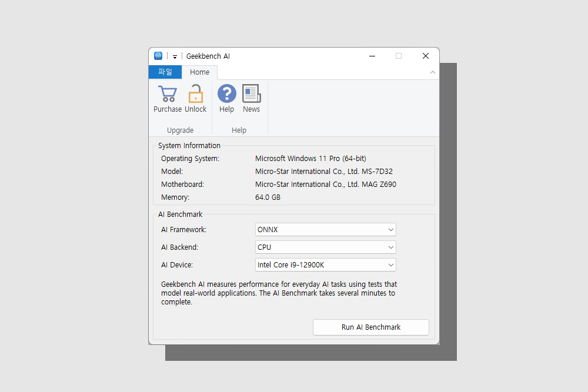Image resolution: width=588 pixels, height=392 pixels.
Task: Click the AI Device: label
Action: 177,265
